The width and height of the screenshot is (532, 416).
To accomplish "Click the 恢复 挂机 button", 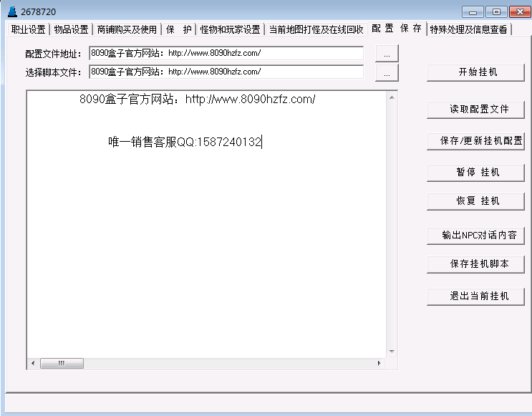I will click(x=475, y=201).
